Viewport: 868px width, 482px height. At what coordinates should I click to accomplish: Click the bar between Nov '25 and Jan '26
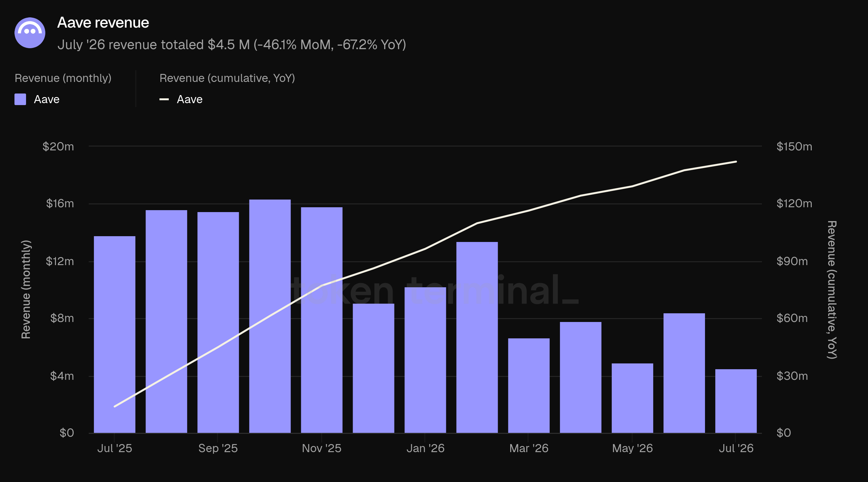pos(374,368)
